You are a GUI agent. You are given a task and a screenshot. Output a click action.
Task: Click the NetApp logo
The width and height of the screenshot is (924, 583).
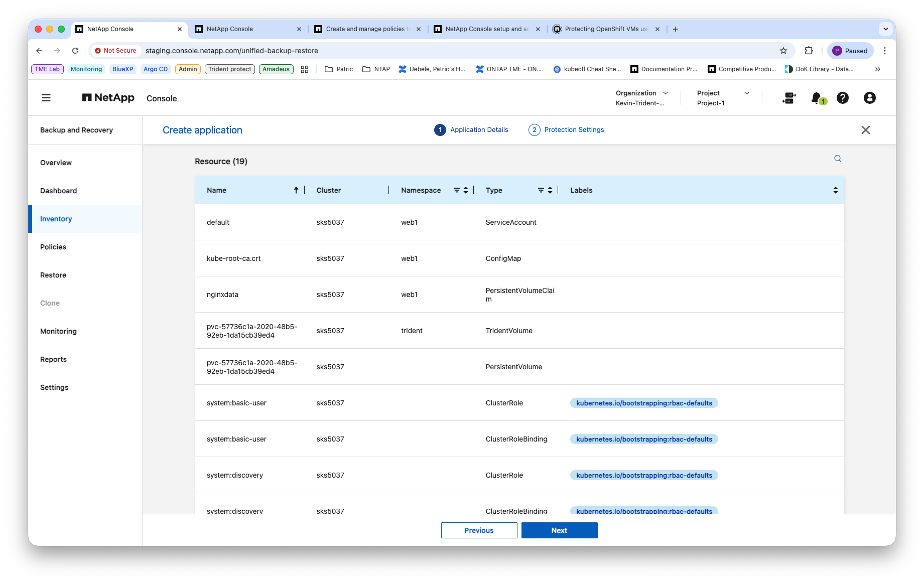[108, 98]
